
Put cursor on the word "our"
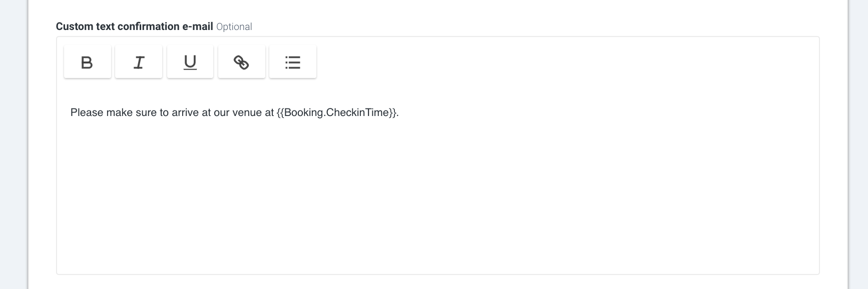221,112
